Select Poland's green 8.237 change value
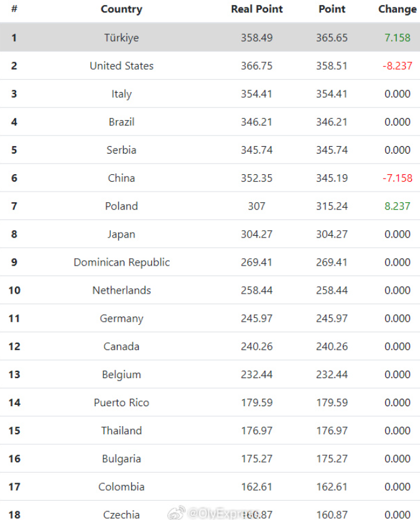This screenshot has height=520, width=420. pyautogui.click(x=397, y=206)
